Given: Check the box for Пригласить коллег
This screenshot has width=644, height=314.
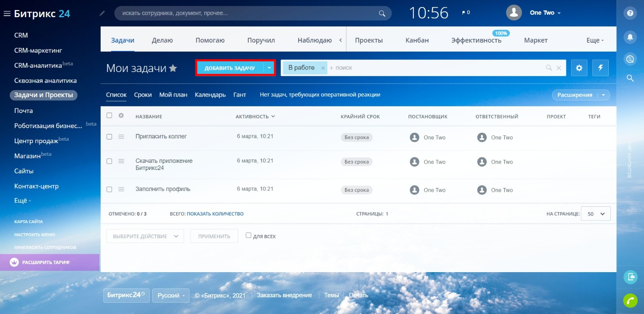Looking at the screenshot, I should pyautogui.click(x=109, y=136).
